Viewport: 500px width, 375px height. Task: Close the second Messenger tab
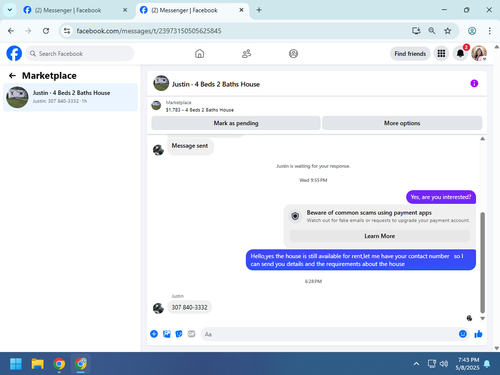(241, 10)
